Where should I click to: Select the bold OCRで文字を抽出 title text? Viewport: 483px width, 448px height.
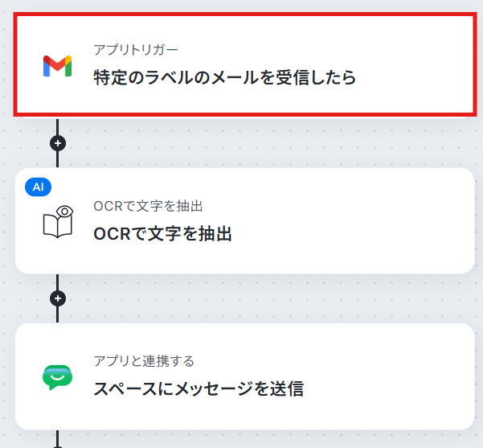tap(162, 233)
